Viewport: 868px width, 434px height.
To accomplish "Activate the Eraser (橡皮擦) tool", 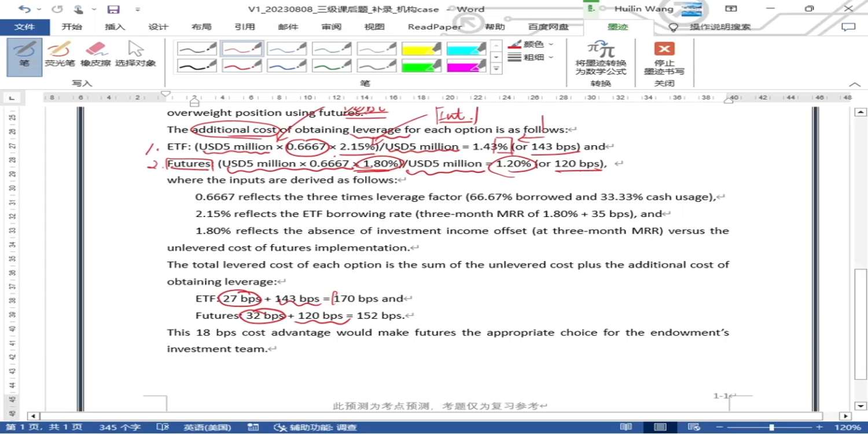I will (95, 55).
